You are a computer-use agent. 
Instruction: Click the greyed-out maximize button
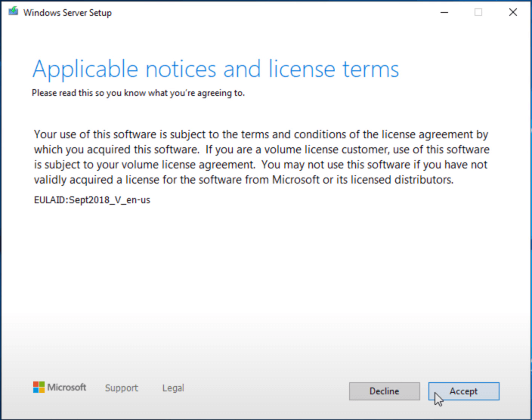[x=478, y=12]
